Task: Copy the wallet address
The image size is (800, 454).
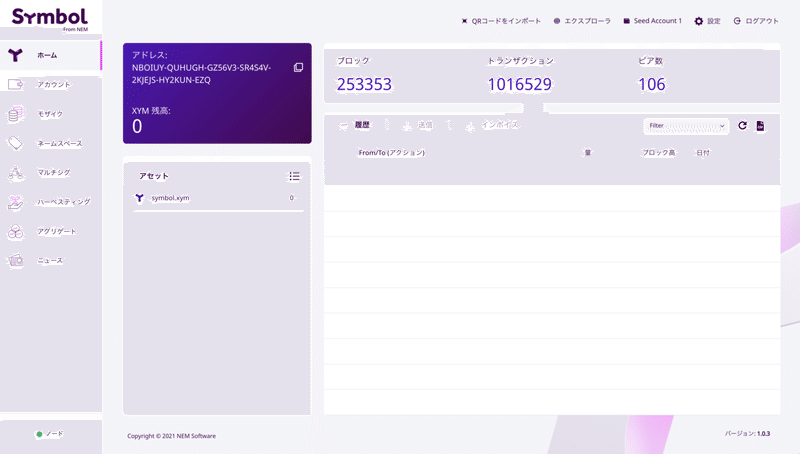Action: pos(298,67)
